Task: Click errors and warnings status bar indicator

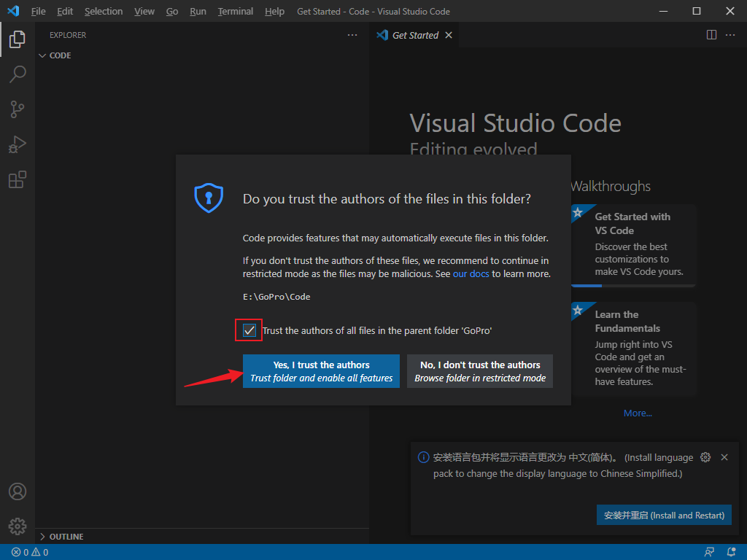Action: click(x=30, y=553)
